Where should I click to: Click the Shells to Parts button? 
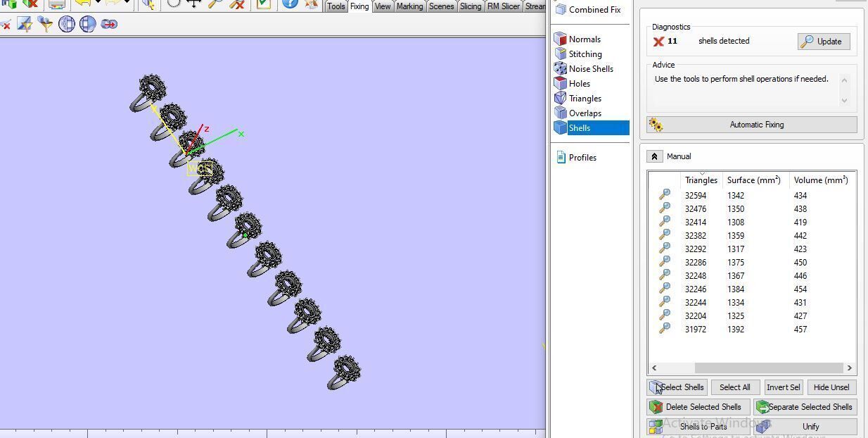[x=698, y=427]
